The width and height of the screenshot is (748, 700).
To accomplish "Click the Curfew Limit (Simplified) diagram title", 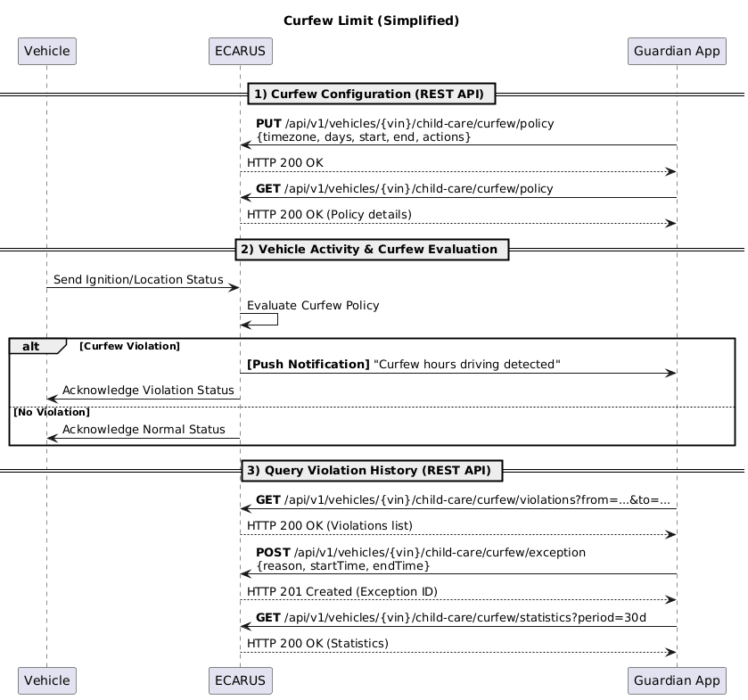I will pyautogui.click(x=371, y=21).
